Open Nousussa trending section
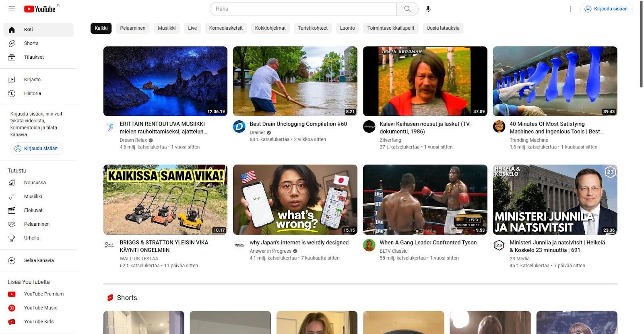 click(x=39, y=183)
